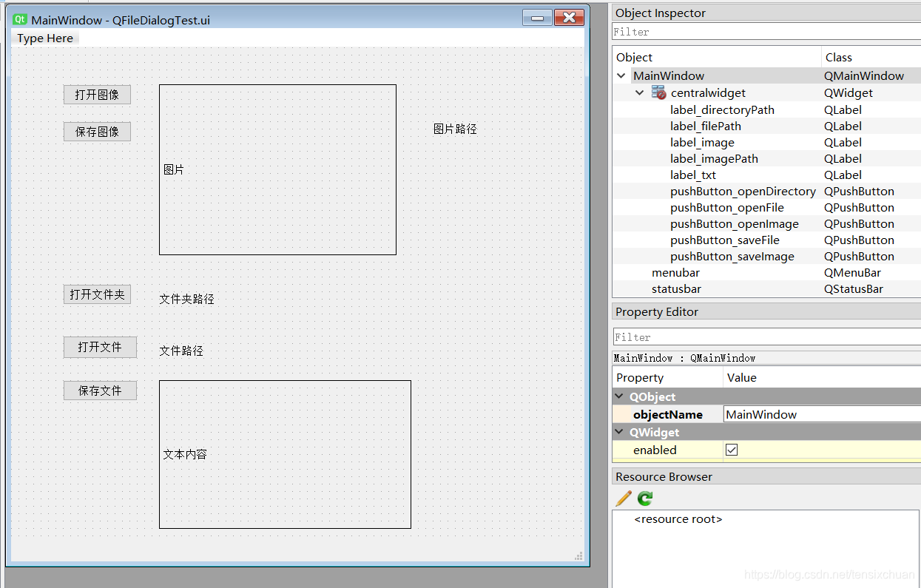The height and width of the screenshot is (588, 921).
Task: Click the 保存文件 button on the form
Action: click(x=100, y=391)
